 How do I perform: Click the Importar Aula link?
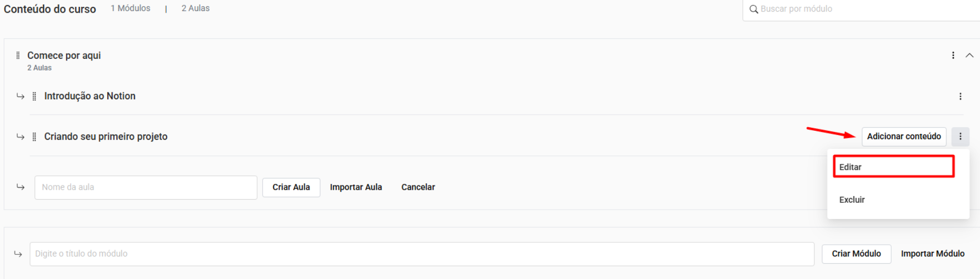[x=356, y=187]
